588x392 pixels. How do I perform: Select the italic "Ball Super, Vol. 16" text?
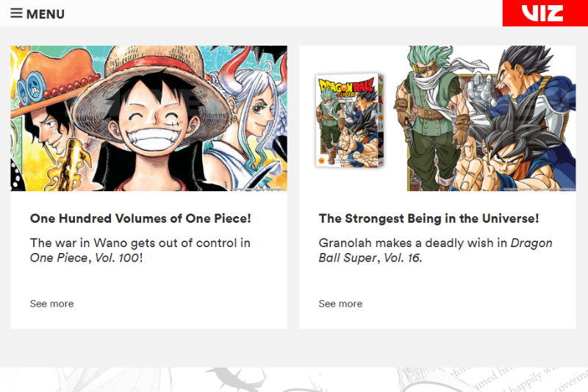(370, 257)
